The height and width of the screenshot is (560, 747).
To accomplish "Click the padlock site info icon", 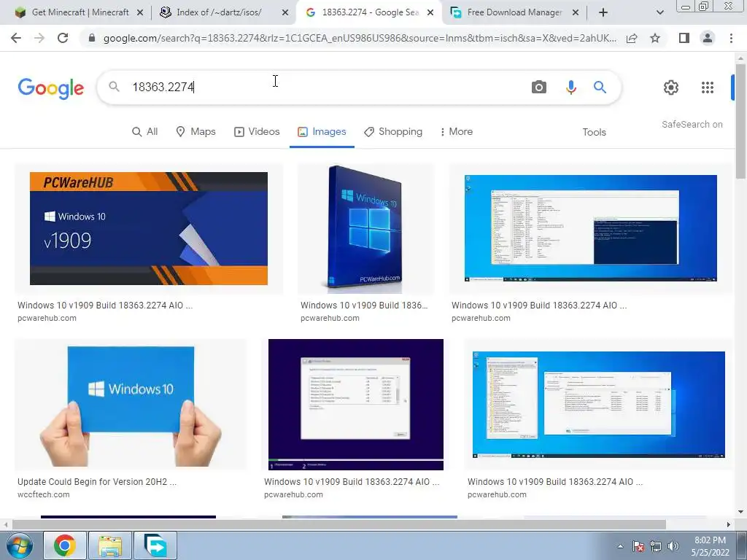I will pyautogui.click(x=92, y=38).
